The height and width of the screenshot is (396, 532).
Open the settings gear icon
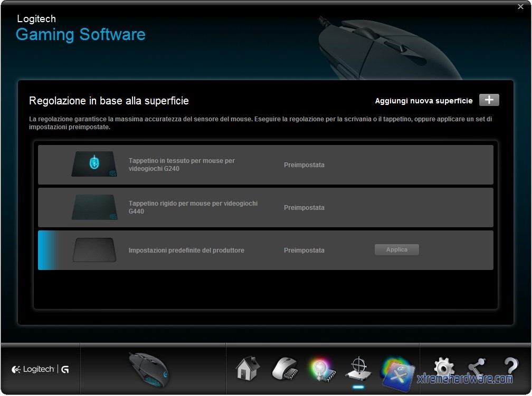point(443,368)
